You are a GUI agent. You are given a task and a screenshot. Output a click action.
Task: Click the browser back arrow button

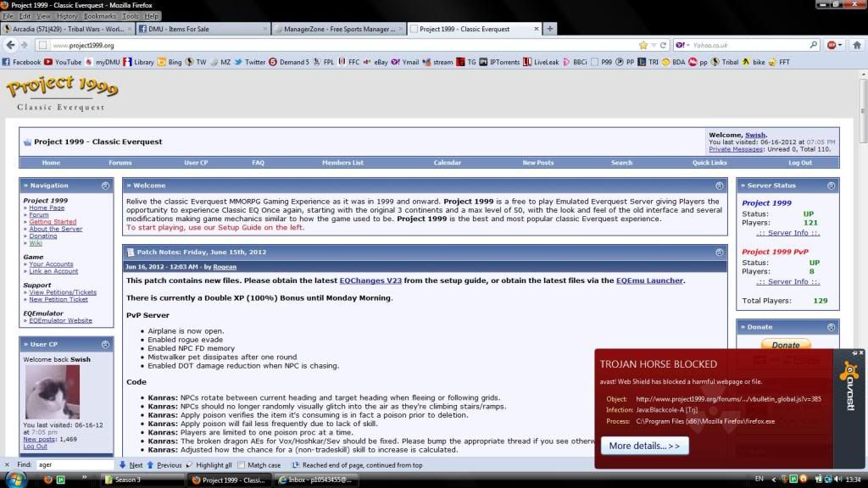pyautogui.click(x=12, y=45)
